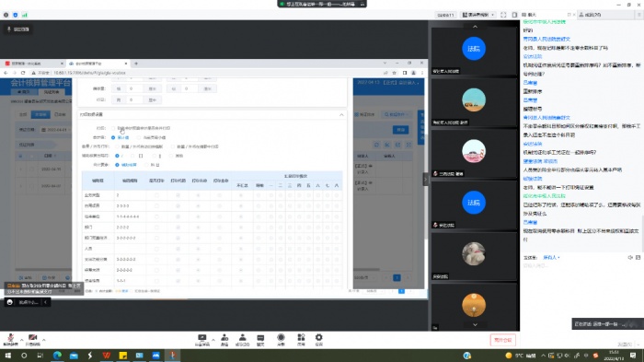Viewport: 644px width, 362px height.
Task: Open the share screen option
Action: pos(202,340)
